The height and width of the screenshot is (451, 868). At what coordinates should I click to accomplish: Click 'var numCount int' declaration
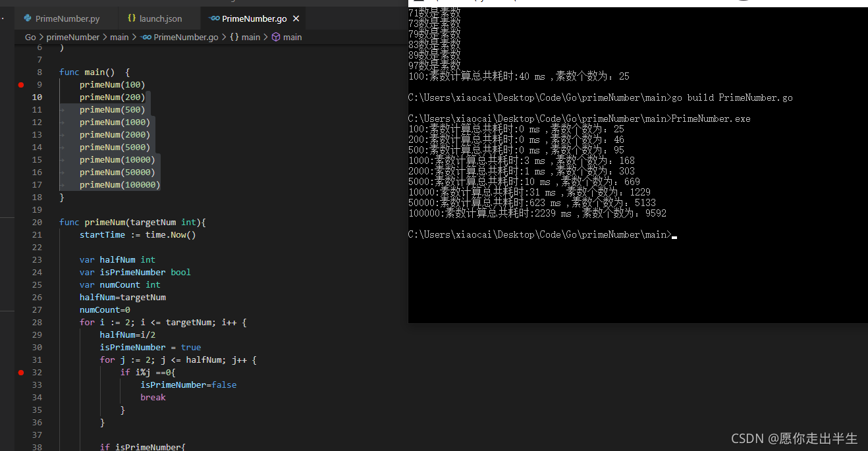coord(121,284)
